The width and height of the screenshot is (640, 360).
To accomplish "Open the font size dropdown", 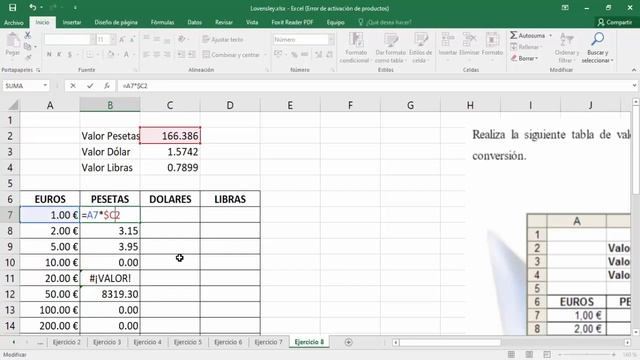I will coord(113,40).
